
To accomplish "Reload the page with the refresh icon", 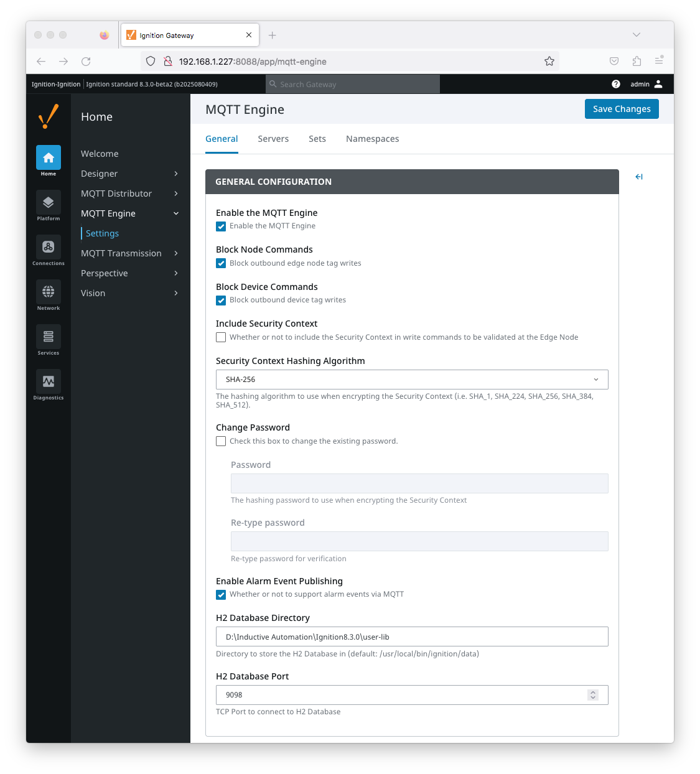I will pyautogui.click(x=86, y=61).
